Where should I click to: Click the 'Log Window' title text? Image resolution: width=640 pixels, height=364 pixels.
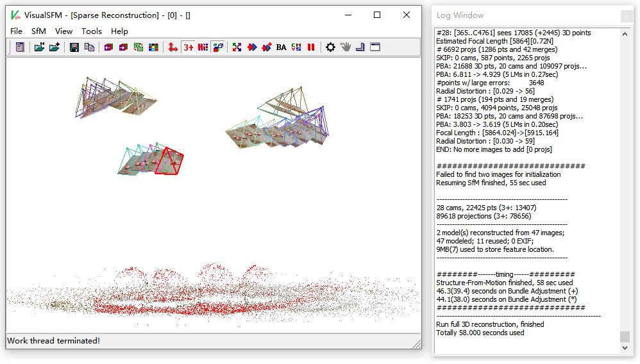(x=460, y=15)
